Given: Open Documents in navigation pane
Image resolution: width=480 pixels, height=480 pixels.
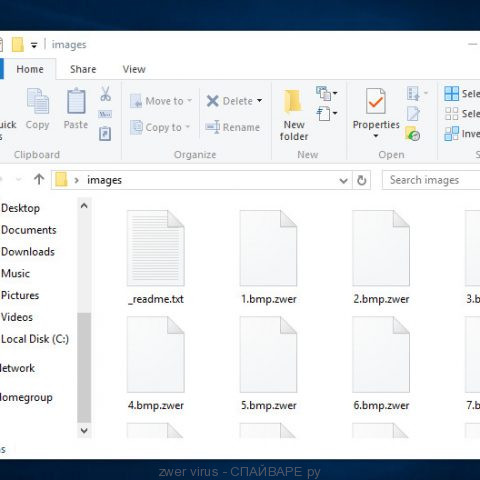Looking at the screenshot, I should 29,230.
